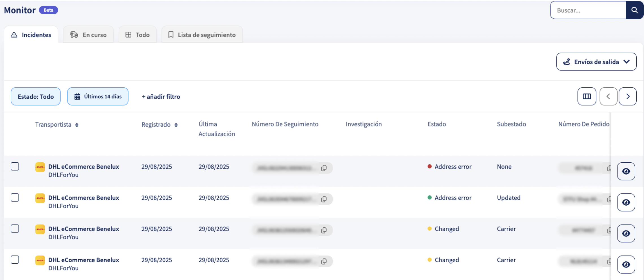
Task: Copy tracking number in Address error Updated row
Action: tap(324, 199)
